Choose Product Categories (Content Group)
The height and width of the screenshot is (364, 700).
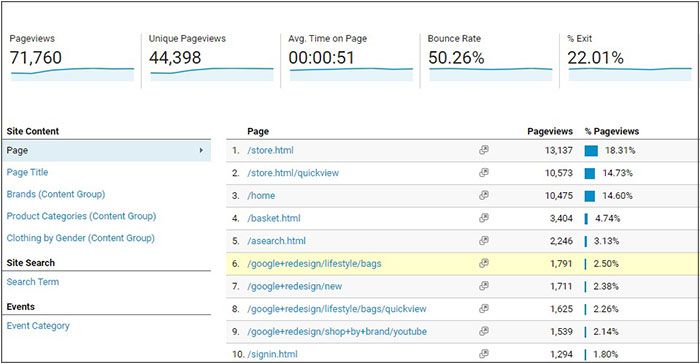[x=81, y=216]
